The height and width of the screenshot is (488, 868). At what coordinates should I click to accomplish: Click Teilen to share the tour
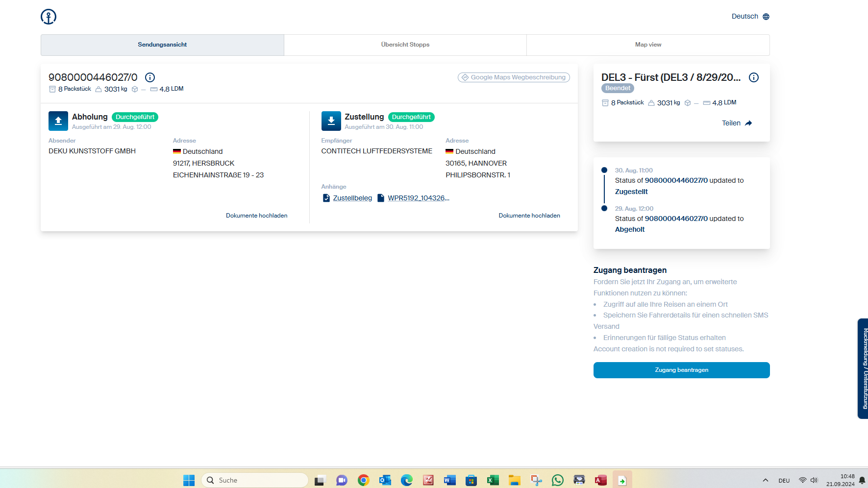point(731,123)
